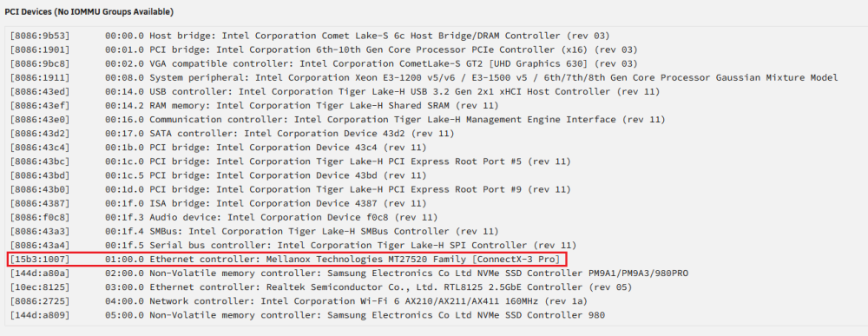Click the PCI Express Root Port #9 entry
This screenshot has width=868, height=336.
point(290,189)
